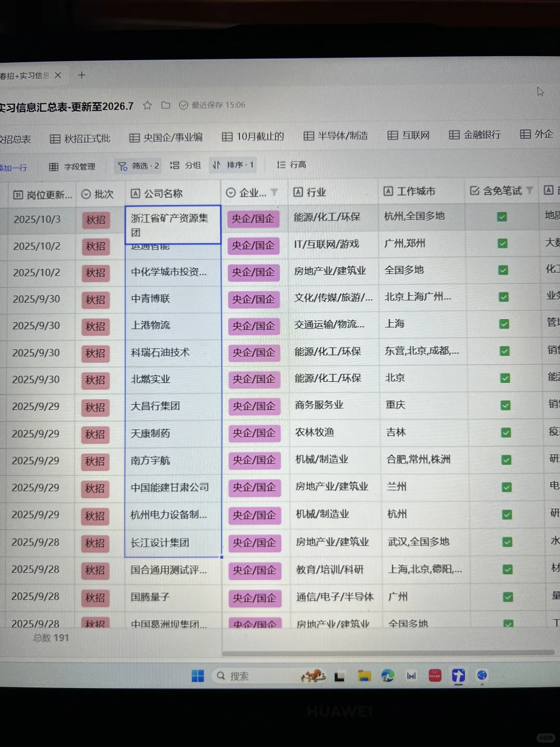The height and width of the screenshot is (747, 560).
Task: Open 央企/国企 tag for 中青博联 row
Action: 254,299
